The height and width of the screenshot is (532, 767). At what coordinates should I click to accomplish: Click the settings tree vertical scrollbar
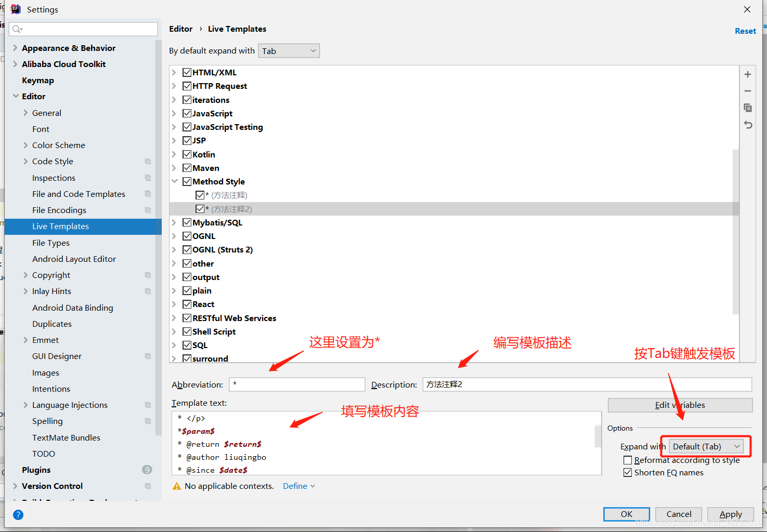click(158, 239)
